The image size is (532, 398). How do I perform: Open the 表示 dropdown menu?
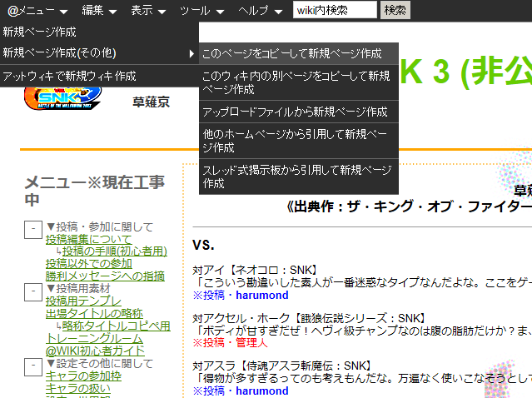147,11
